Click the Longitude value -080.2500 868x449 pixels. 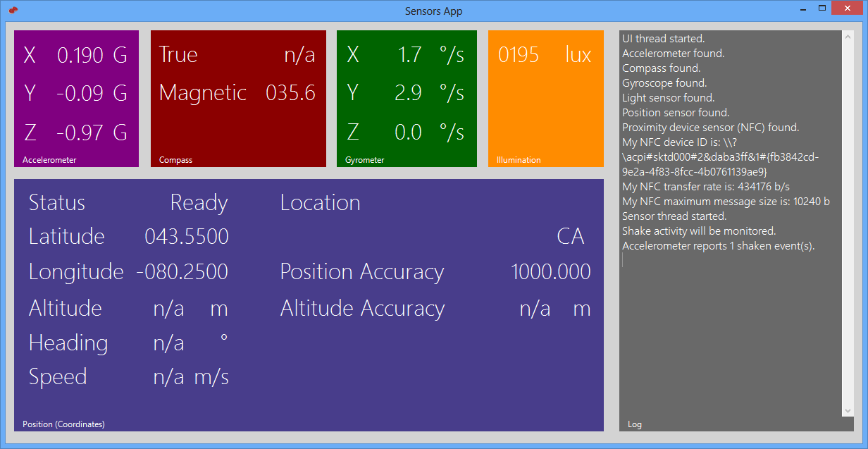182,272
